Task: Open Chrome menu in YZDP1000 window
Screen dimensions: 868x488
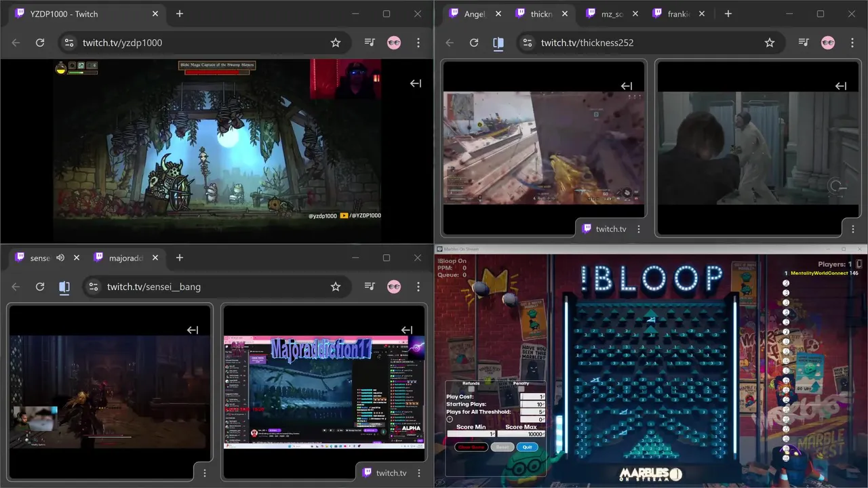Action: click(418, 43)
